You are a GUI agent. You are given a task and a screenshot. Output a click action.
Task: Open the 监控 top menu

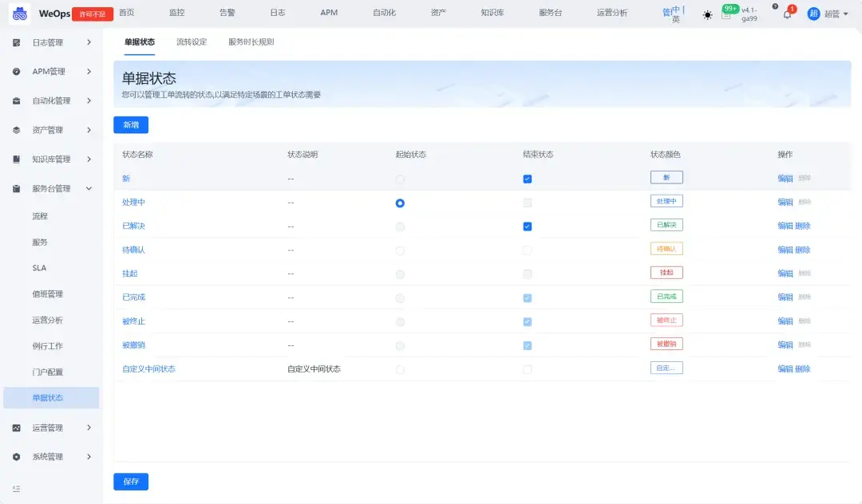point(177,13)
